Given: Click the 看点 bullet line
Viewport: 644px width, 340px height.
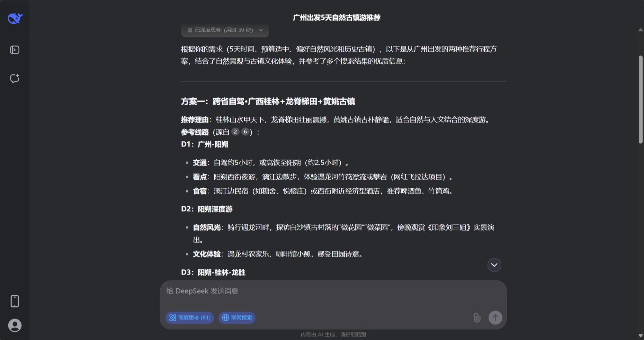Looking at the screenshot, I should (323, 177).
